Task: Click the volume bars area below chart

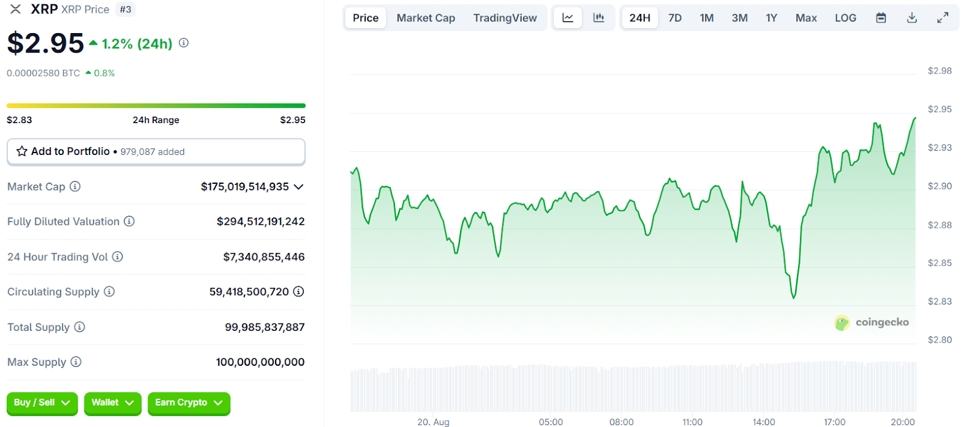Action: click(633, 387)
